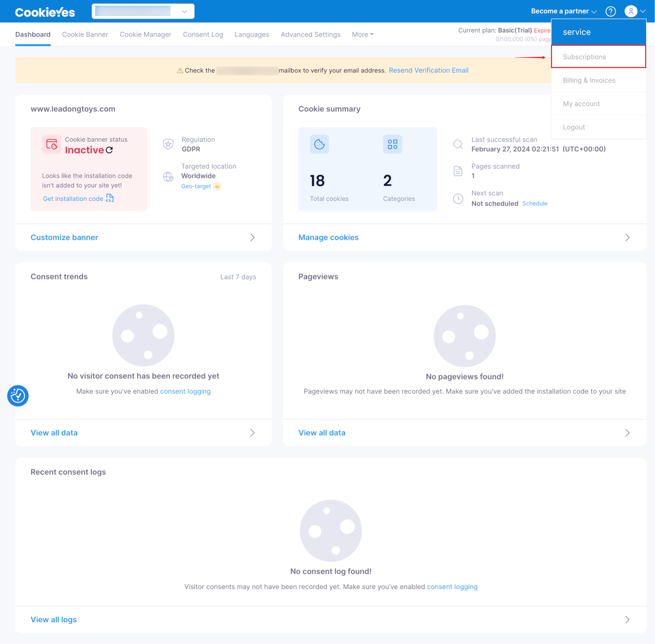655x644 pixels.
Task: Open Customize banner row arrow
Action: coord(252,237)
